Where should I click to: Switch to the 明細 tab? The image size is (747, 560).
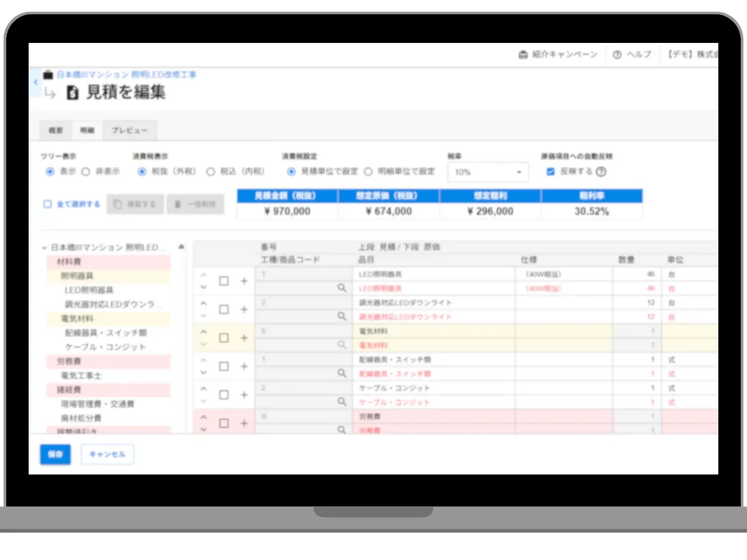coord(87,131)
